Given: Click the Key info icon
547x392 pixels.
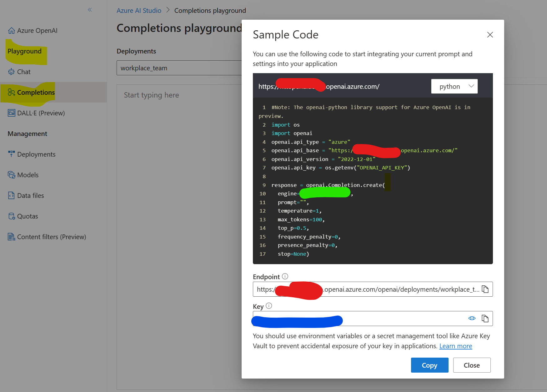Looking at the screenshot, I should (269, 306).
